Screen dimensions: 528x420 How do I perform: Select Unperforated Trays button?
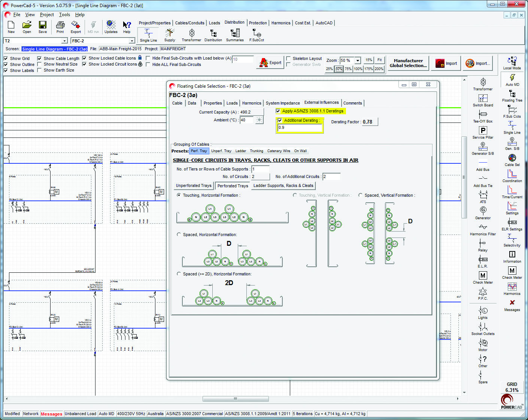[194, 185]
